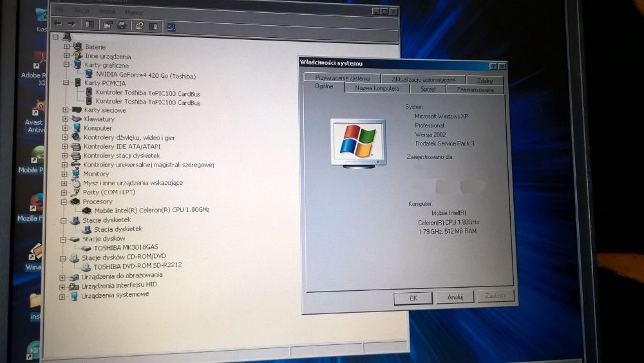The height and width of the screenshot is (363, 644).
Task: Select the Inne urządzenia question mark icon
Action: pos(77,55)
